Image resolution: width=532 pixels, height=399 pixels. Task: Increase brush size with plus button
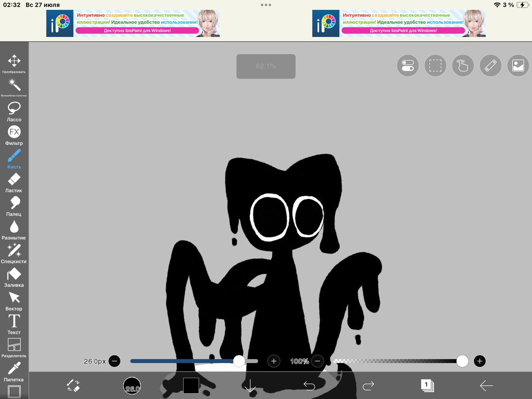pyautogui.click(x=274, y=361)
